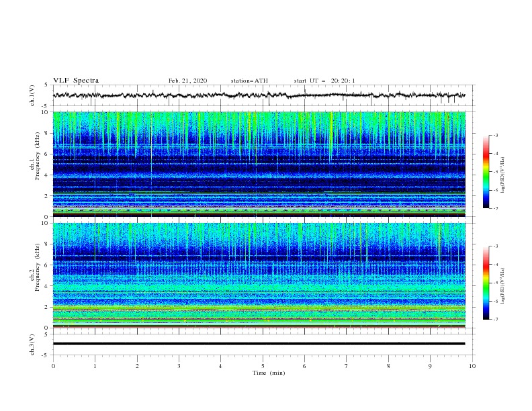Click the "-7" tick of ch.1 color bar
The width and height of the screenshot is (532, 411).
click(x=495, y=208)
